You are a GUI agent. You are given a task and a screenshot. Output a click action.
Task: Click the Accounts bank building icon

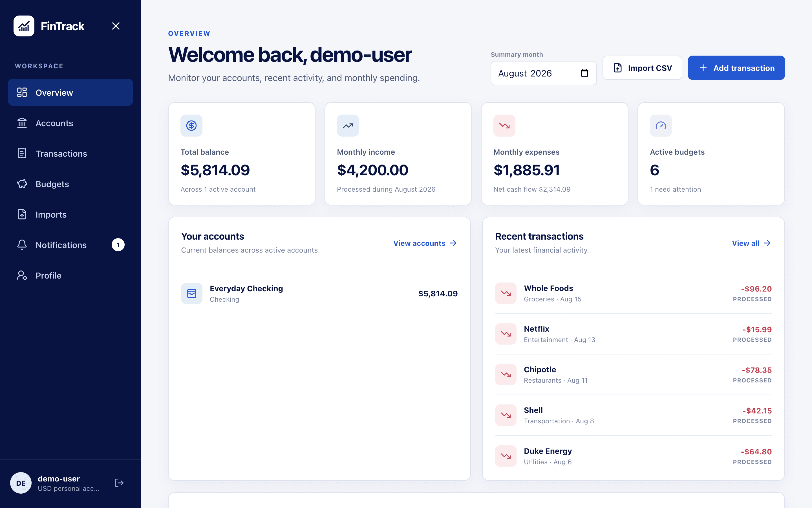(22, 123)
